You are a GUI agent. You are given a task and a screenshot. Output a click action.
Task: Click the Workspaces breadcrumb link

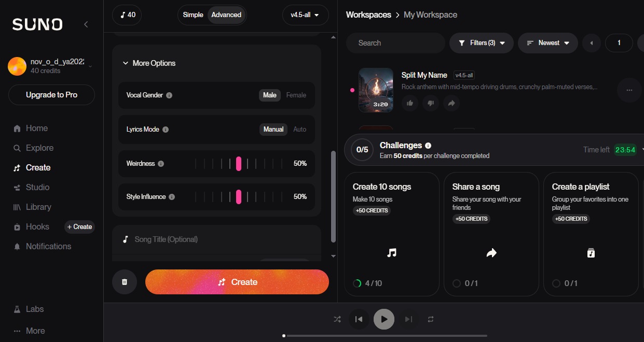[x=368, y=15]
